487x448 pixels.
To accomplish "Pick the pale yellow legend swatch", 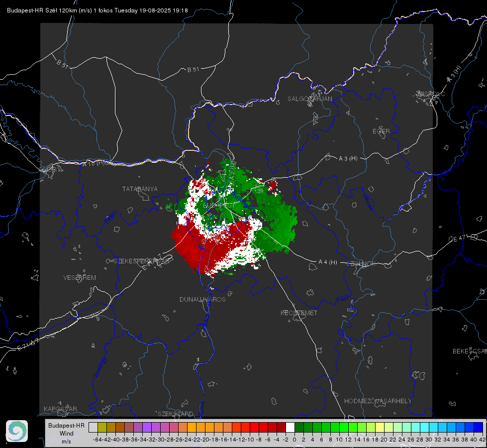I will tap(380, 428).
